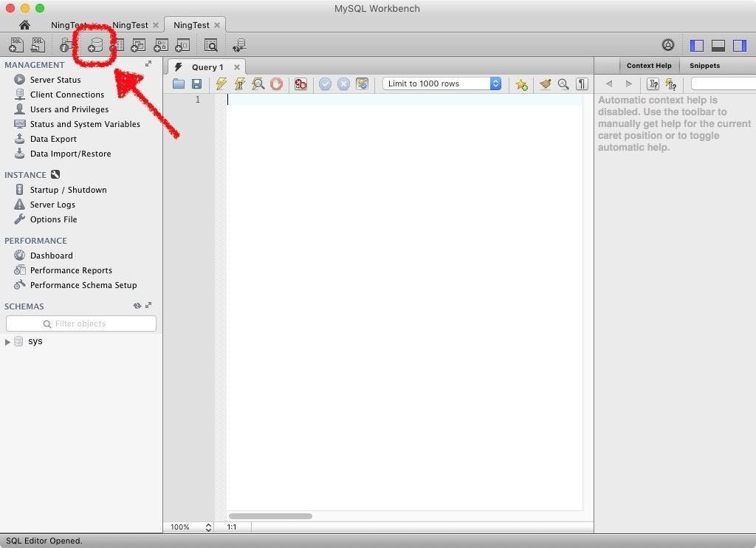This screenshot has height=548, width=756.
Task: Open Limit to 1000 rows dropdown
Action: 442,83
